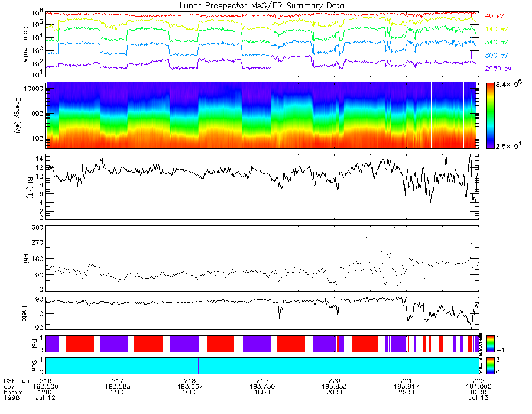
Task: Click the Sun panel color bar
Action: [x=490, y=366]
